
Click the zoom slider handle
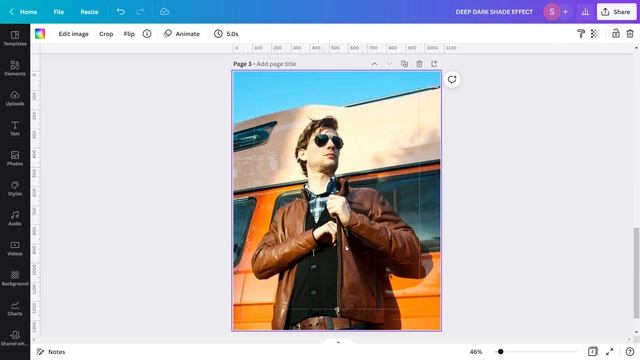[x=500, y=352]
